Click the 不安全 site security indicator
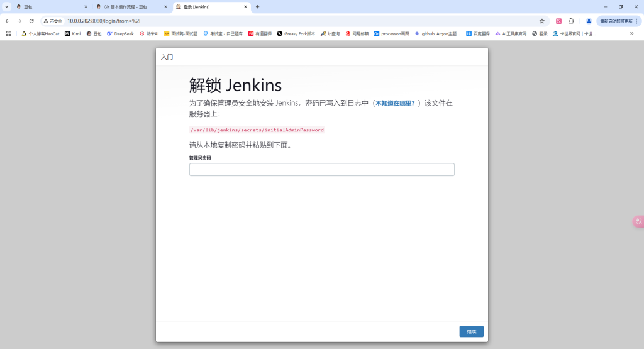The width and height of the screenshot is (644, 349). (x=53, y=21)
